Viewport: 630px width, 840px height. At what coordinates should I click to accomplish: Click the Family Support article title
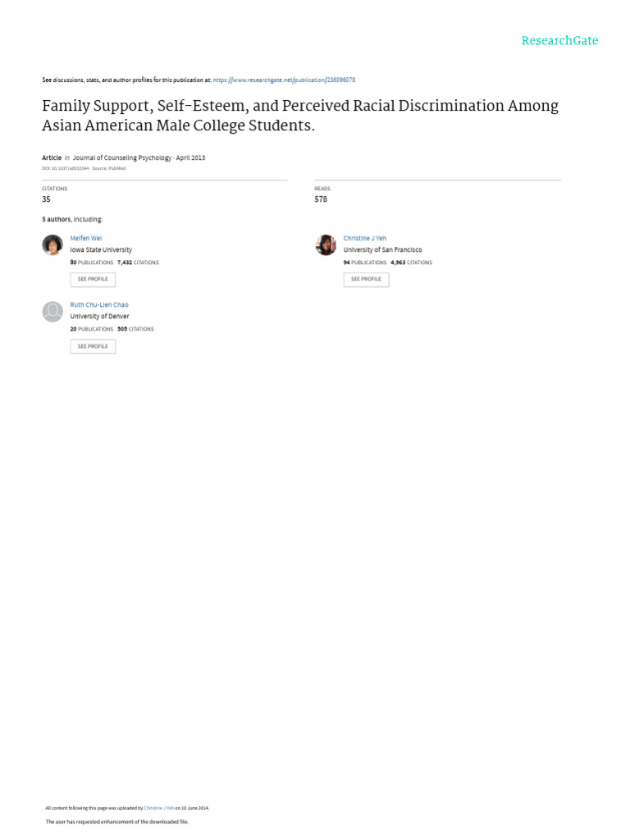(300, 116)
